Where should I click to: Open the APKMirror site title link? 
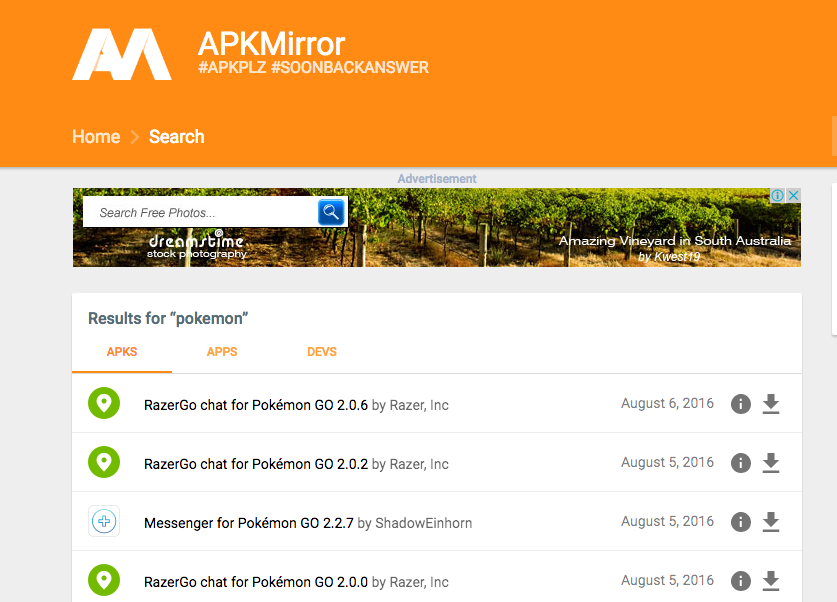(271, 44)
